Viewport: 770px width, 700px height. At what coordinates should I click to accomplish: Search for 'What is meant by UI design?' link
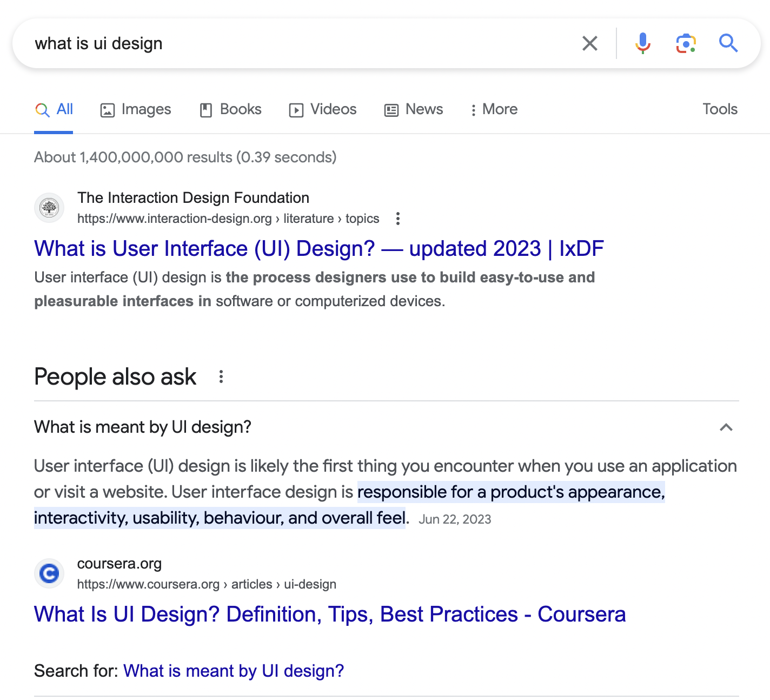click(234, 671)
